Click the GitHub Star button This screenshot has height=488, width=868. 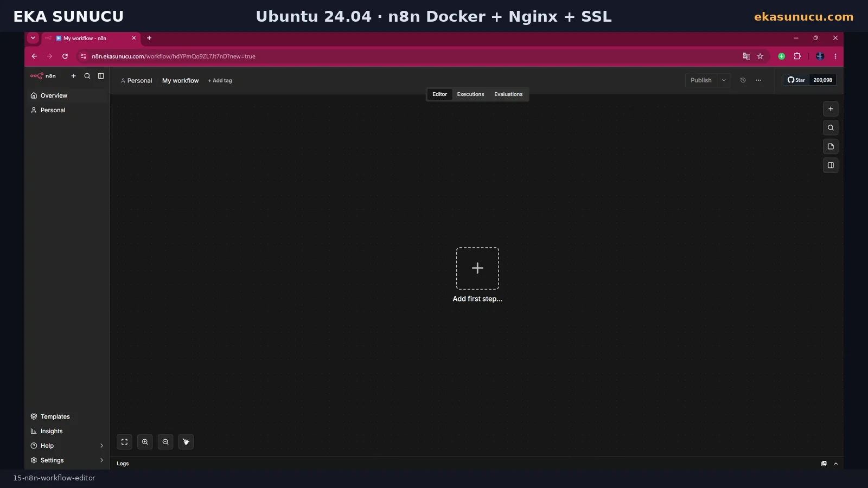click(796, 80)
